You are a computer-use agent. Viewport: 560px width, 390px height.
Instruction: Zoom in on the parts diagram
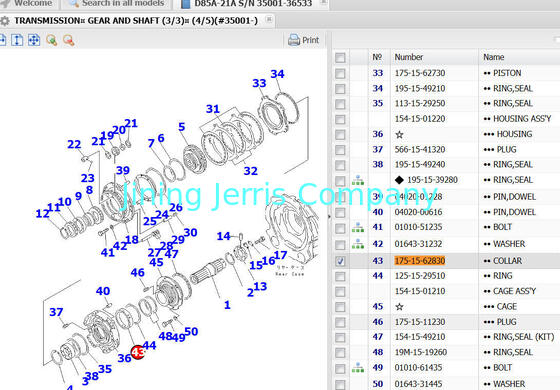coord(51,40)
